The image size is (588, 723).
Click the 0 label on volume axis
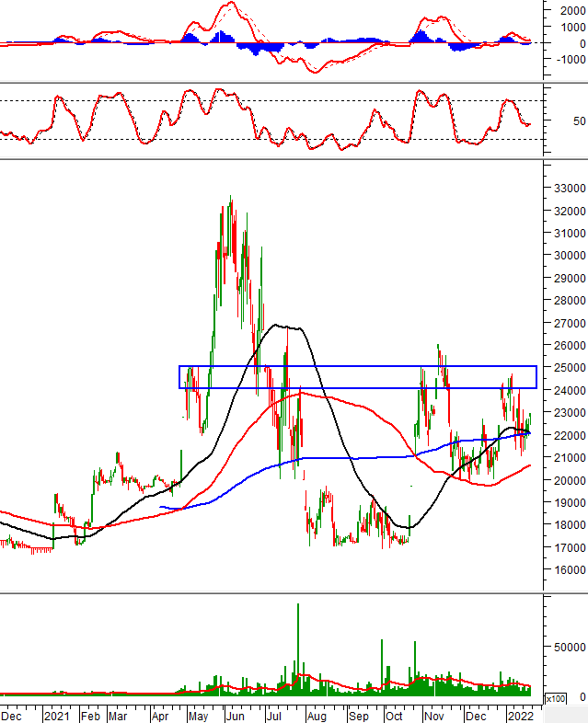[582, 696]
